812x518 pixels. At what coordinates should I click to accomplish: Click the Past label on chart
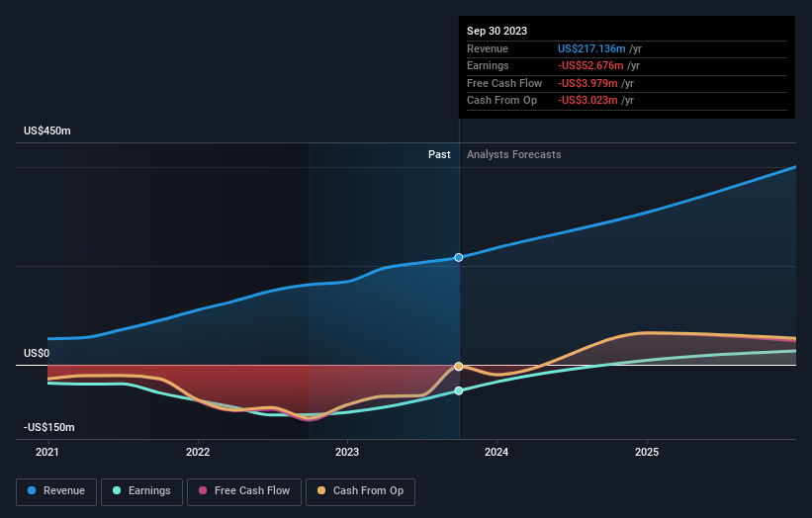pos(439,154)
